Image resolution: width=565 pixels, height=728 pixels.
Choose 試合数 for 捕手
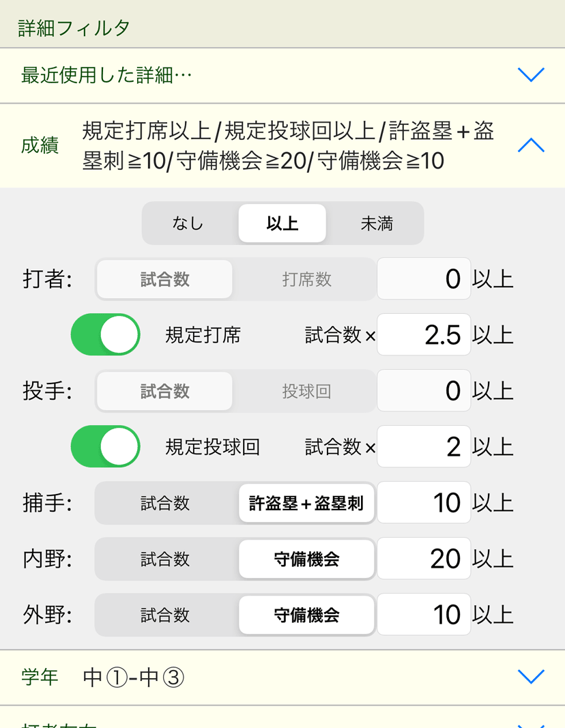[165, 503]
